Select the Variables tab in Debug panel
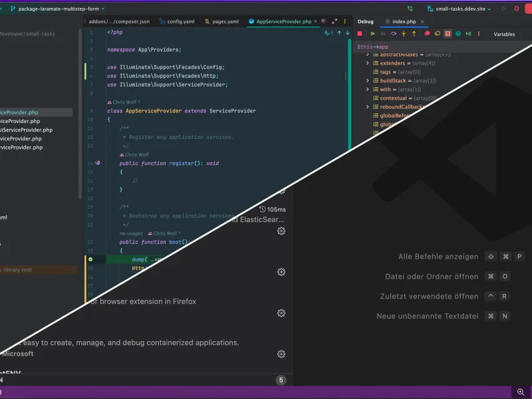This screenshot has width=532, height=399. [505, 34]
